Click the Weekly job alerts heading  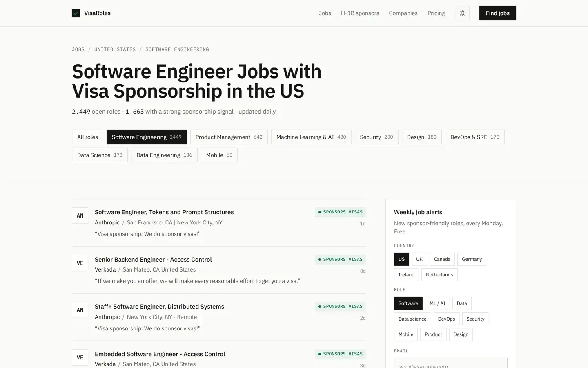(418, 212)
